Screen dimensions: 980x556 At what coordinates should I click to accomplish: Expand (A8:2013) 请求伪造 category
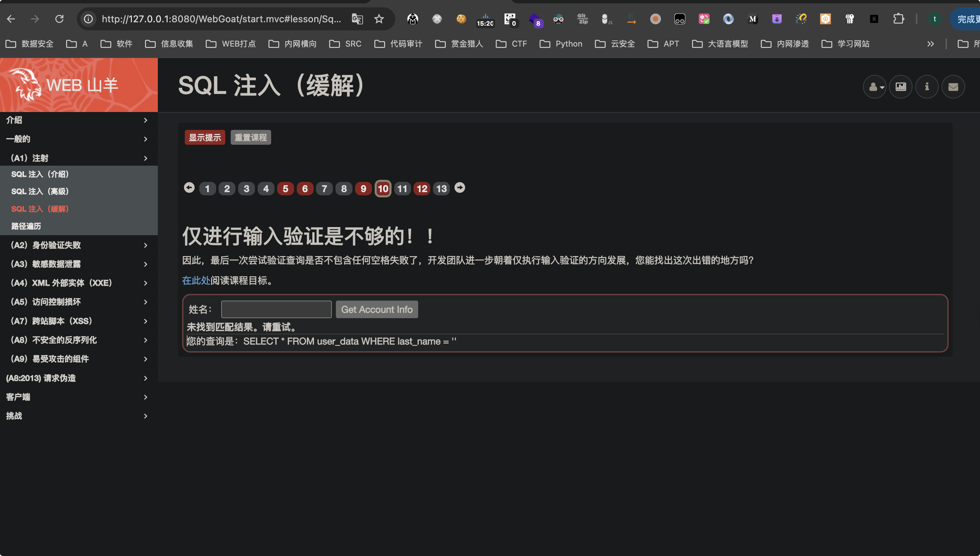(79, 378)
